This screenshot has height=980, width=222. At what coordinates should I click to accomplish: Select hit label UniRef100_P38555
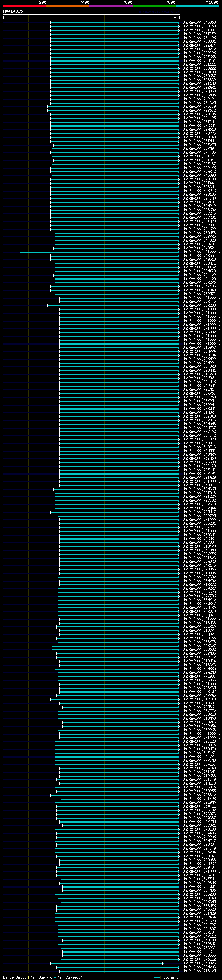point(199,955)
